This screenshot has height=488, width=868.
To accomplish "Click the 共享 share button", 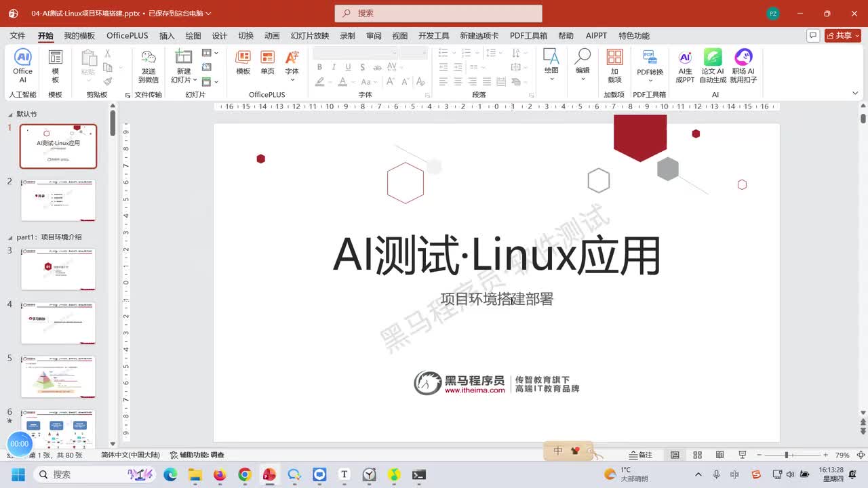I will pyautogui.click(x=842, y=35).
